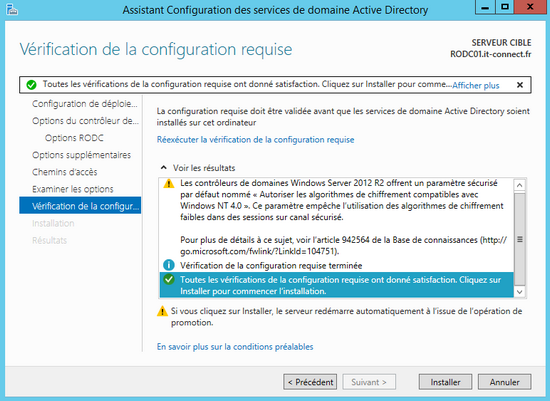This screenshot has height=401, width=550.
Task: Select Options supplémentaires step in sidebar
Action: click(x=81, y=155)
